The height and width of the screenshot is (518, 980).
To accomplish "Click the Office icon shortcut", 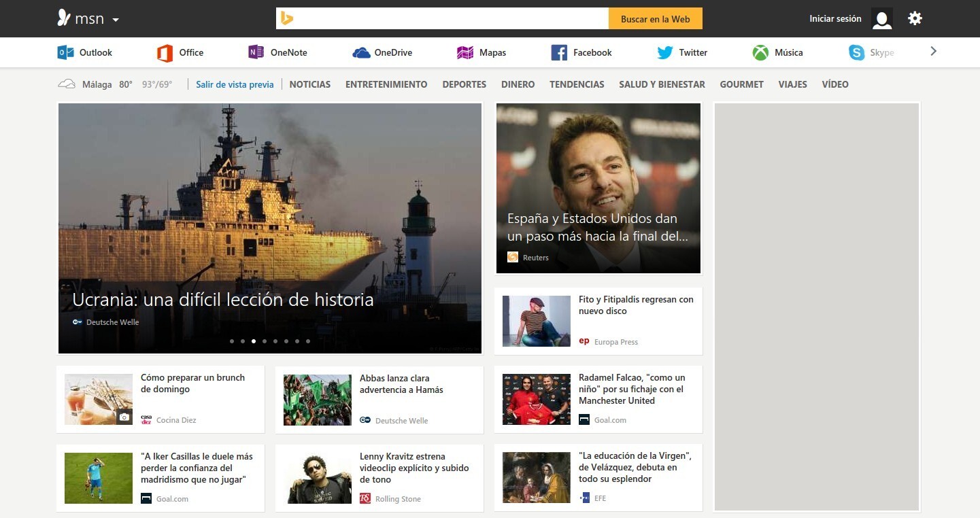I will point(165,52).
